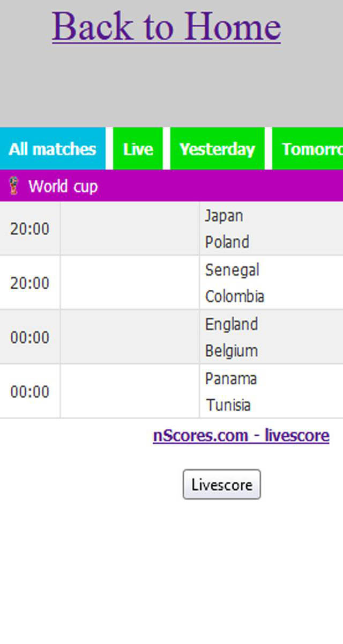
Task: Click the 20:00 time for Japan match
Action: pos(29,229)
